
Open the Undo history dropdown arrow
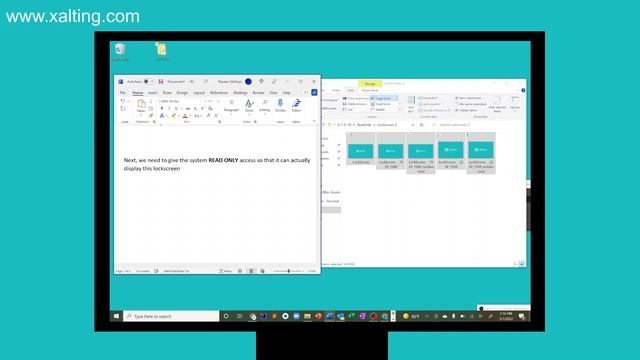[128, 101]
